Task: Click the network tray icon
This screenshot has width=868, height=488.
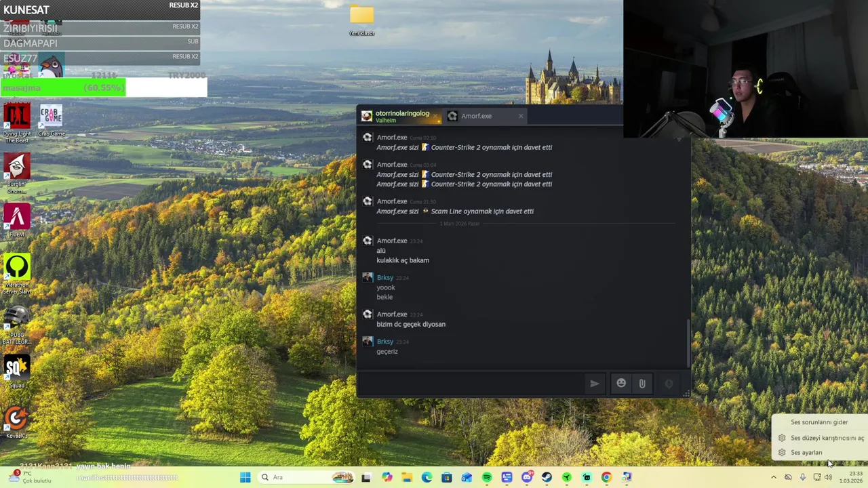Action: [x=816, y=477]
